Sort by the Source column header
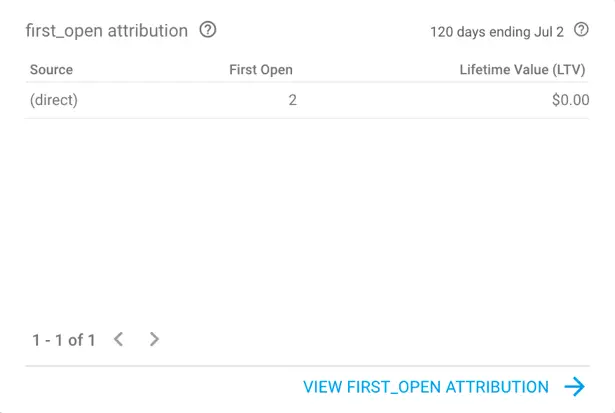This screenshot has height=413, width=615. (x=51, y=70)
